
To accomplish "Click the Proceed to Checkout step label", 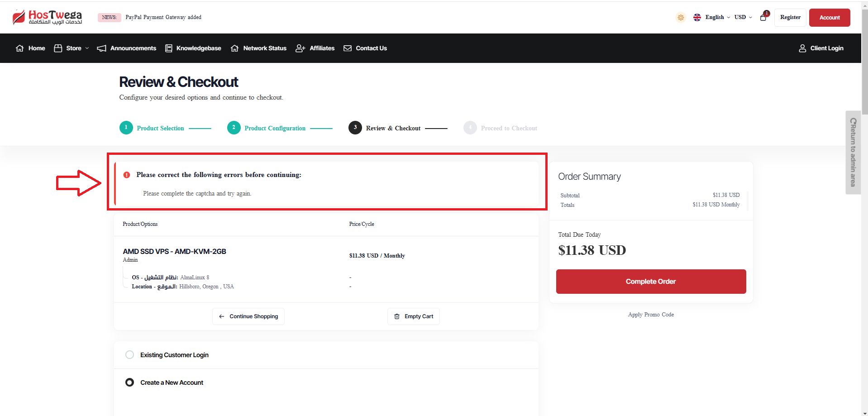I will tap(509, 129).
